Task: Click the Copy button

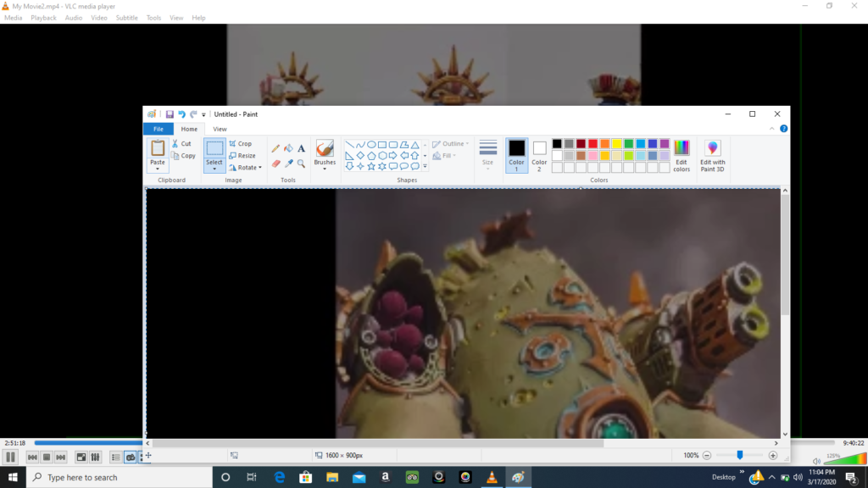Action: (x=184, y=156)
